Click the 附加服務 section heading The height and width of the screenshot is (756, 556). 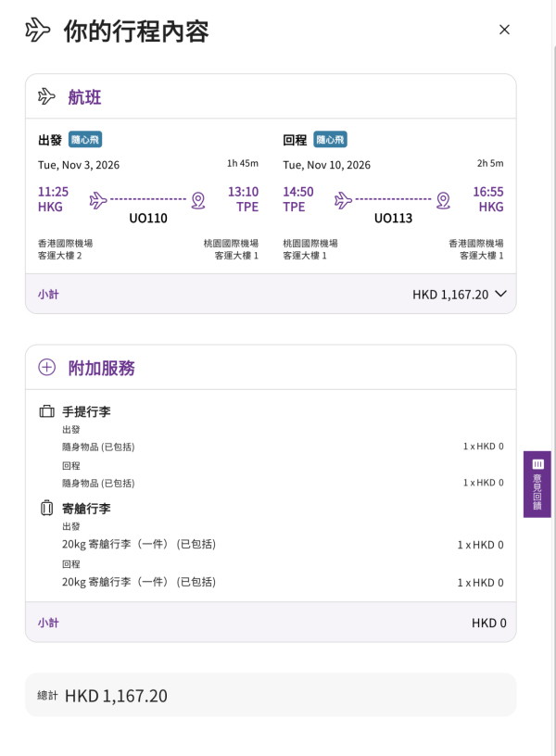101,368
